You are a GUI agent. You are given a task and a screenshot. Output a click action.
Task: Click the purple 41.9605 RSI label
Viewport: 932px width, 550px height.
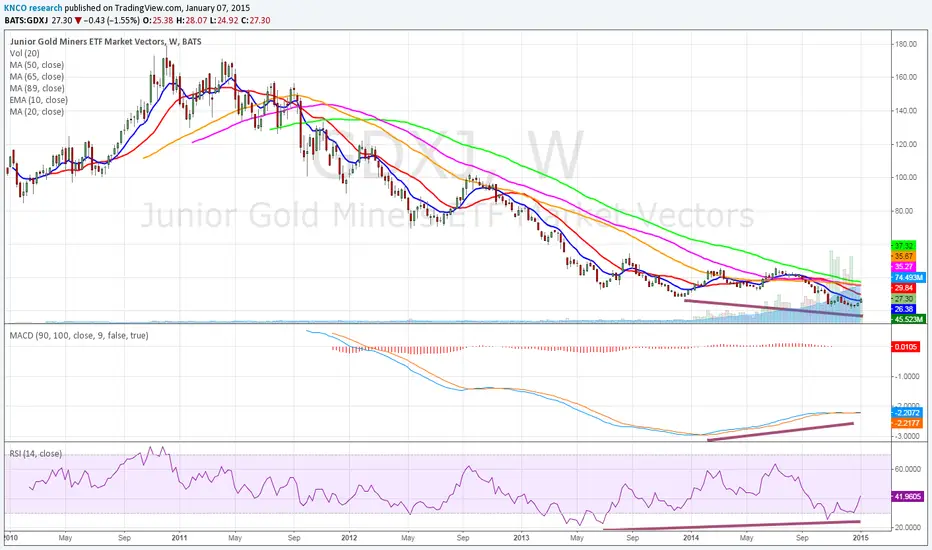(x=908, y=496)
